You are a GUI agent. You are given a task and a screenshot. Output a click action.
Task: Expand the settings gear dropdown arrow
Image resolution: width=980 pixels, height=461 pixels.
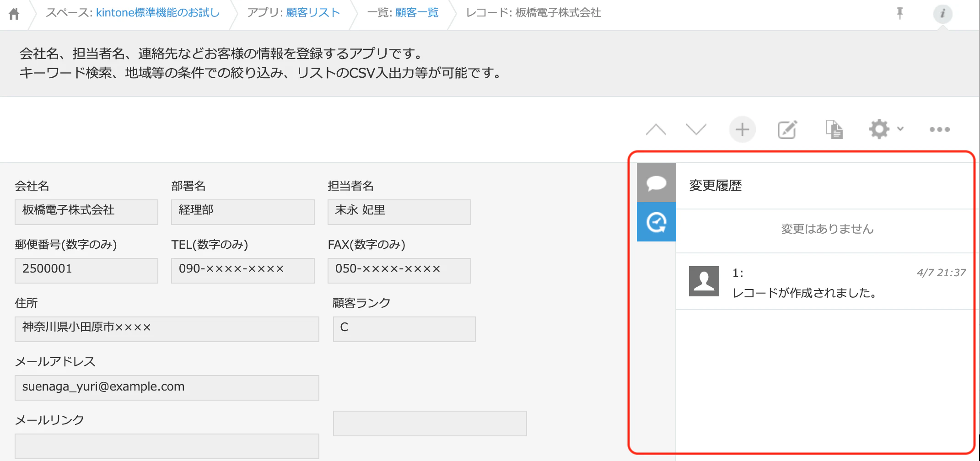pyautogui.click(x=900, y=129)
